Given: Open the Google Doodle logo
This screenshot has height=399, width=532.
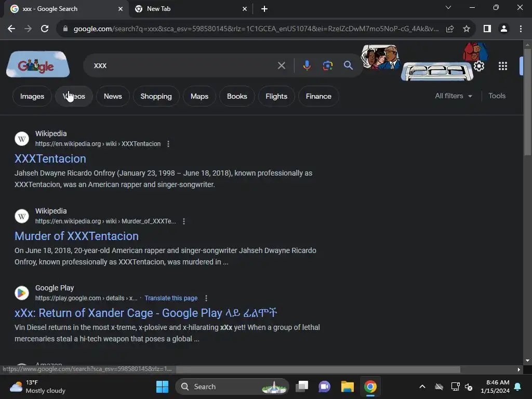Looking at the screenshot, I should pyautogui.click(x=38, y=64).
